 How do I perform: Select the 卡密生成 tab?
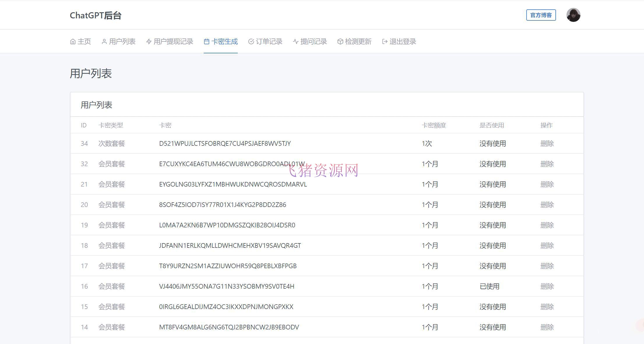pos(221,42)
